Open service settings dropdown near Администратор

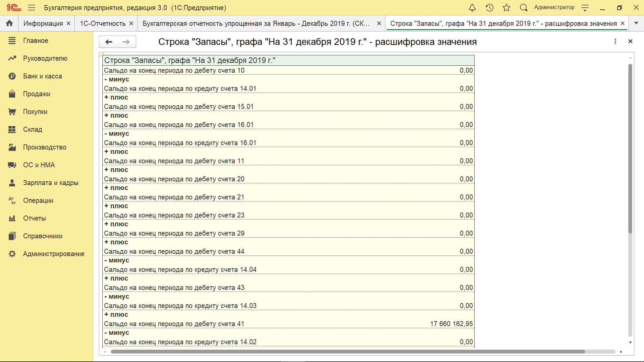tap(585, 8)
